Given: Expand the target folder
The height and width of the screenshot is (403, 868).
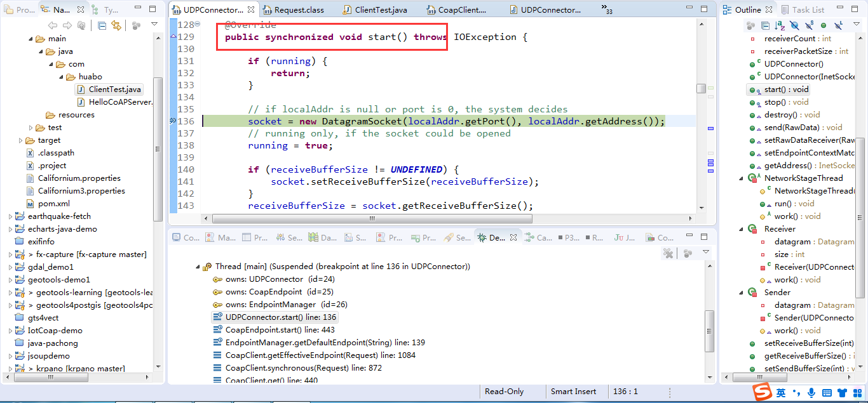Looking at the screenshot, I should [20, 140].
